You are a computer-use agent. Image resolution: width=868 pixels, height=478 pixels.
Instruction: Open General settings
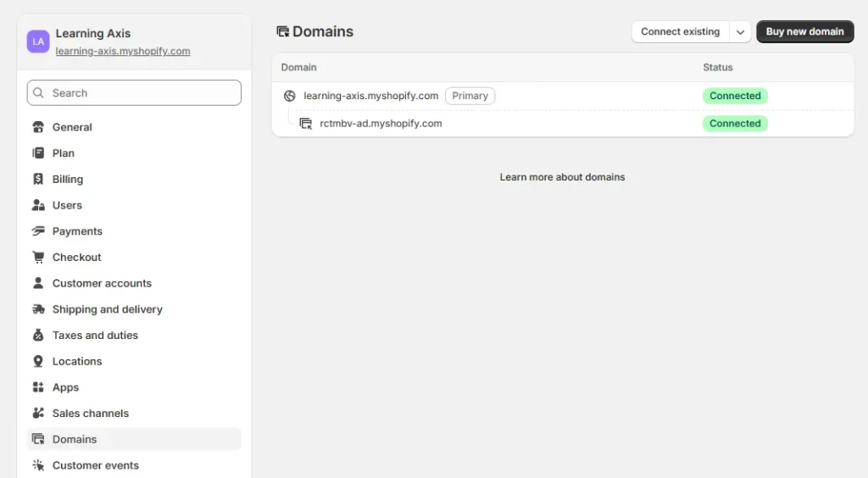click(x=134, y=127)
